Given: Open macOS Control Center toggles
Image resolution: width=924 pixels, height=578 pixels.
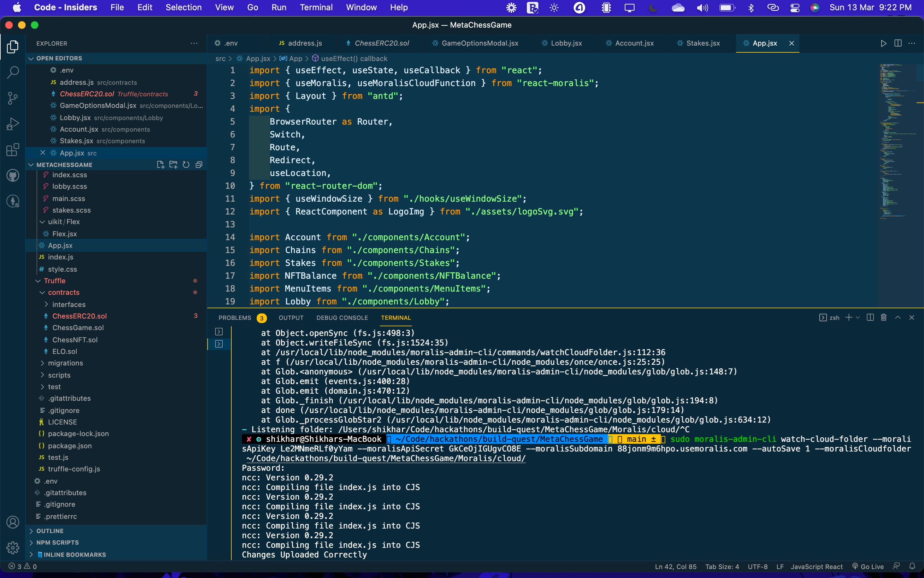Looking at the screenshot, I should [x=795, y=8].
